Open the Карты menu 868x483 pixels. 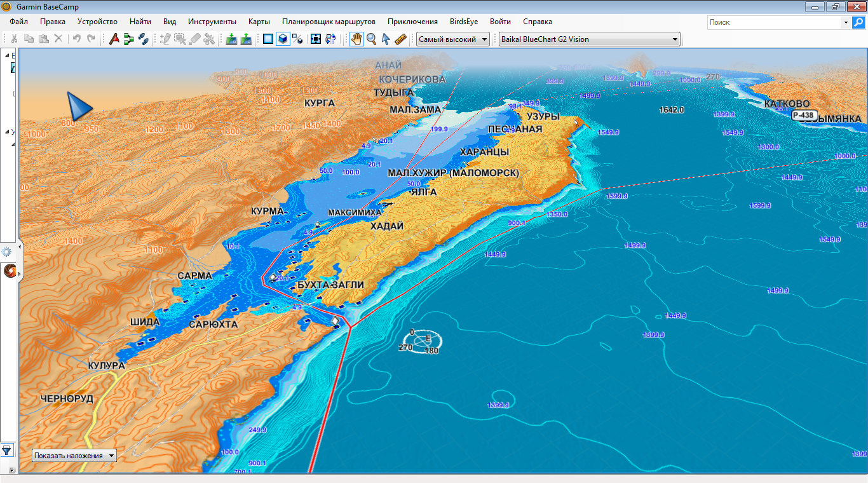click(x=259, y=22)
